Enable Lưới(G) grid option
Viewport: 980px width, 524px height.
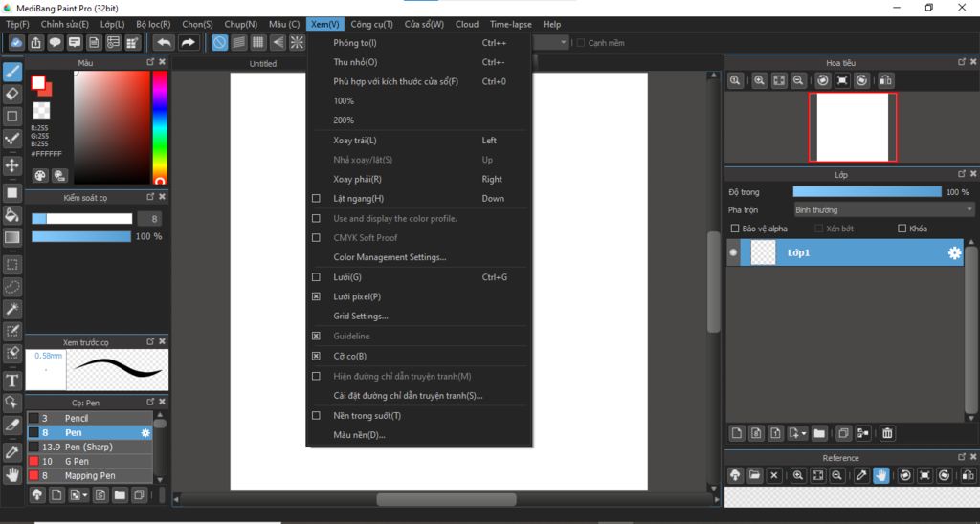tap(316, 277)
